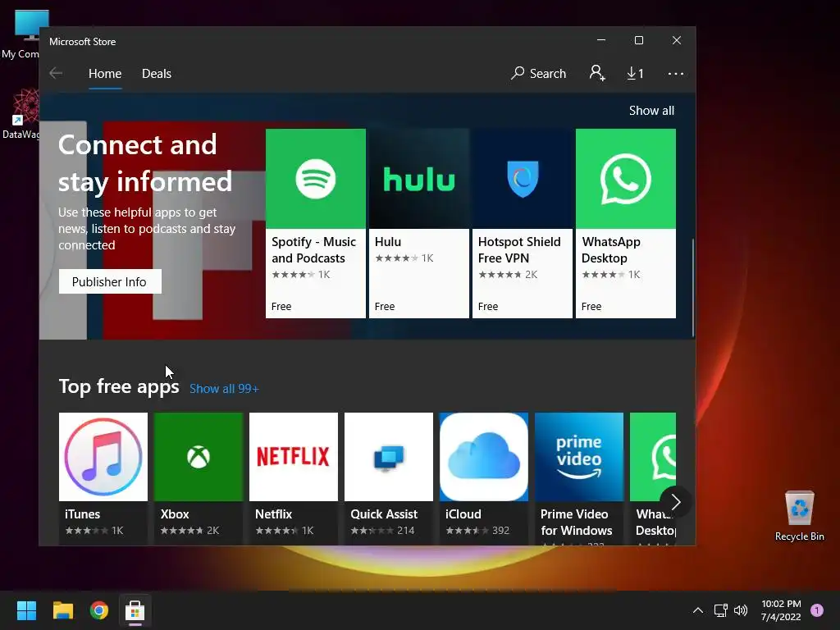
Task: Maximize the Microsoft Store window
Action: point(638,40)
